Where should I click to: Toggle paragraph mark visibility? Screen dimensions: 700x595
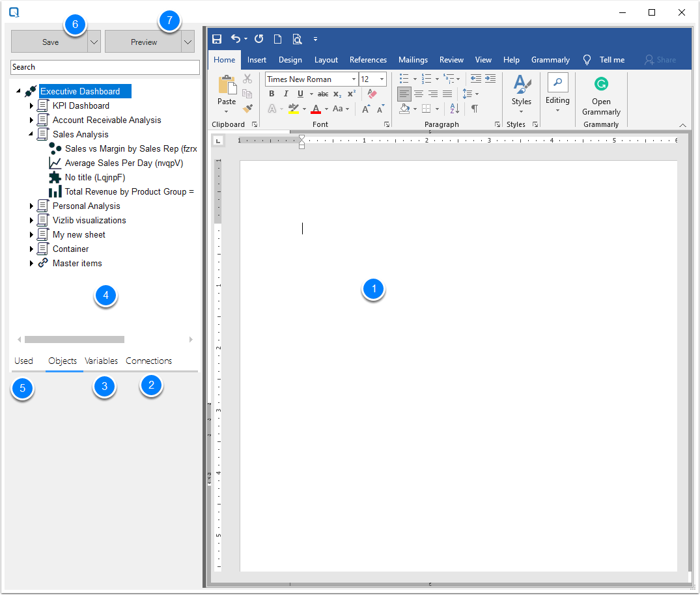tap(475, 109)
